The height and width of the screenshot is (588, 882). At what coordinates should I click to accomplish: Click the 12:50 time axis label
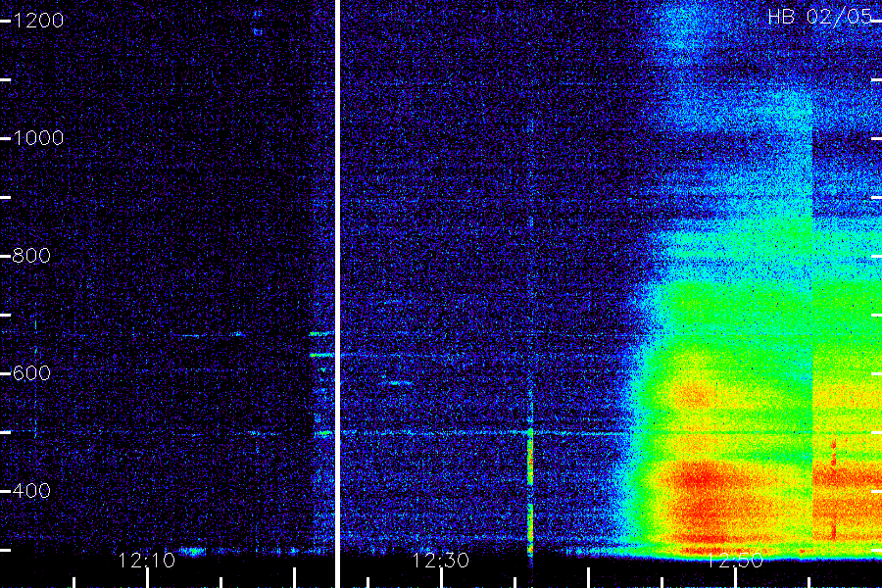735,560
